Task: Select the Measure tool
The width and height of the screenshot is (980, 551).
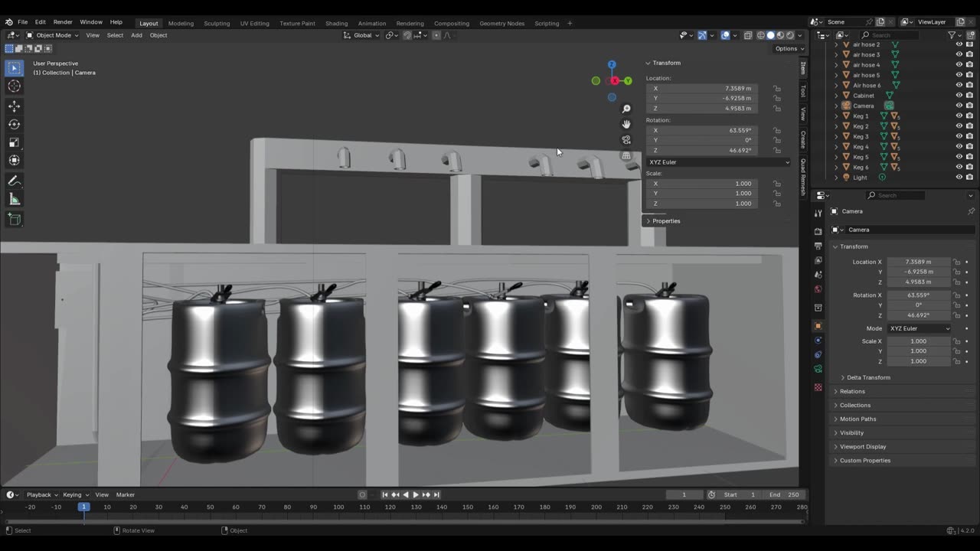Action: click(14, 199)
